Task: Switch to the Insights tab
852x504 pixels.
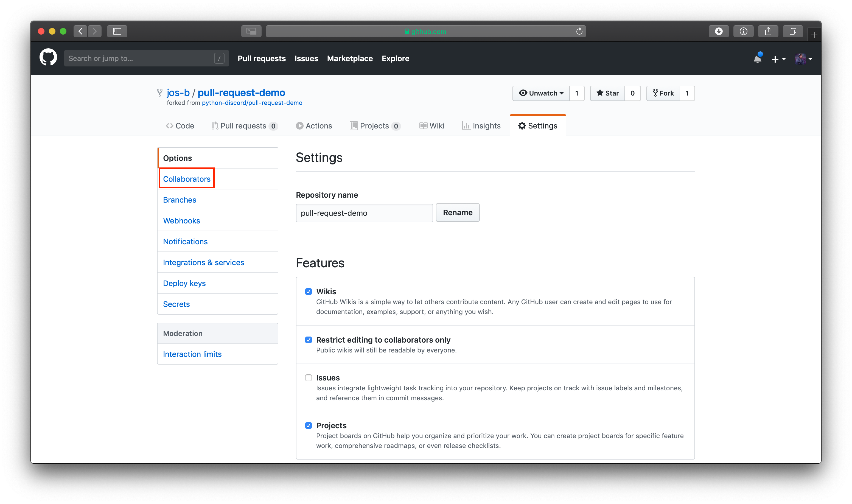Action: pyautogui.click(x=481, y=126)
